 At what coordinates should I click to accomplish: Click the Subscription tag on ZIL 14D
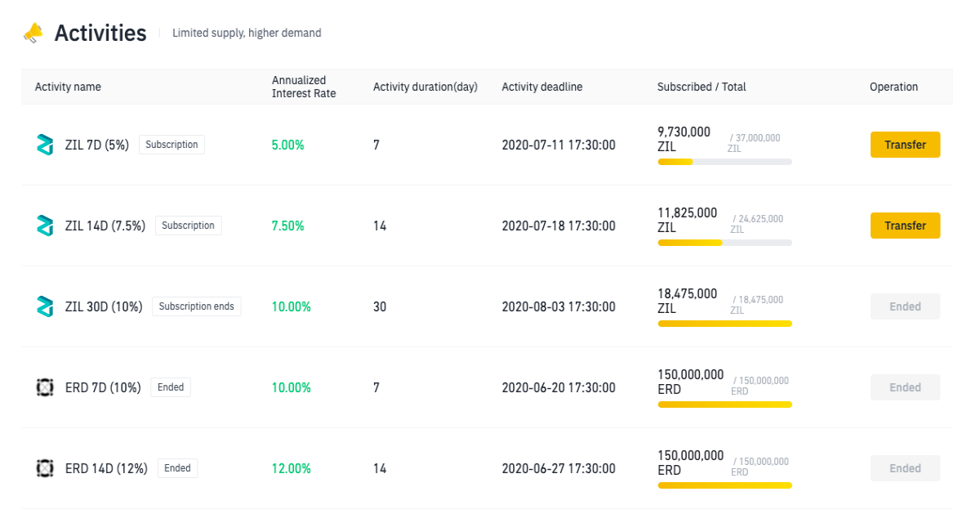pos(188,226)
